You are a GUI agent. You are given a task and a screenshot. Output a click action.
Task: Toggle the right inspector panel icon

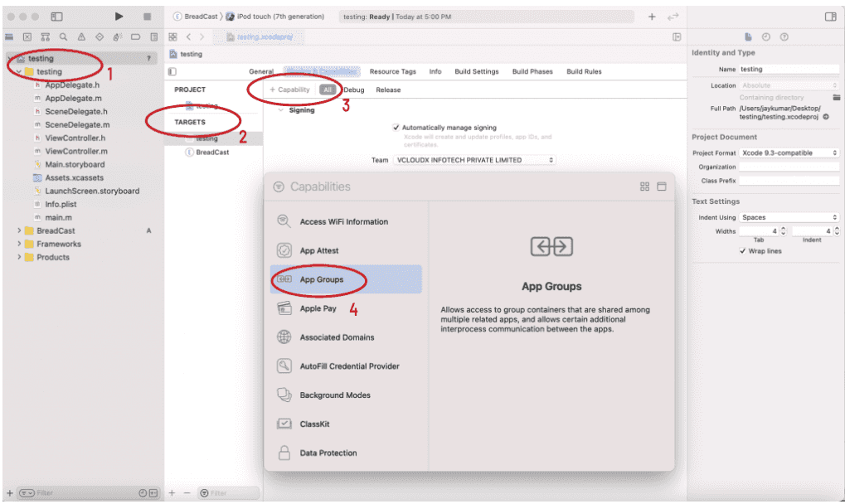[x=830, y=17]
